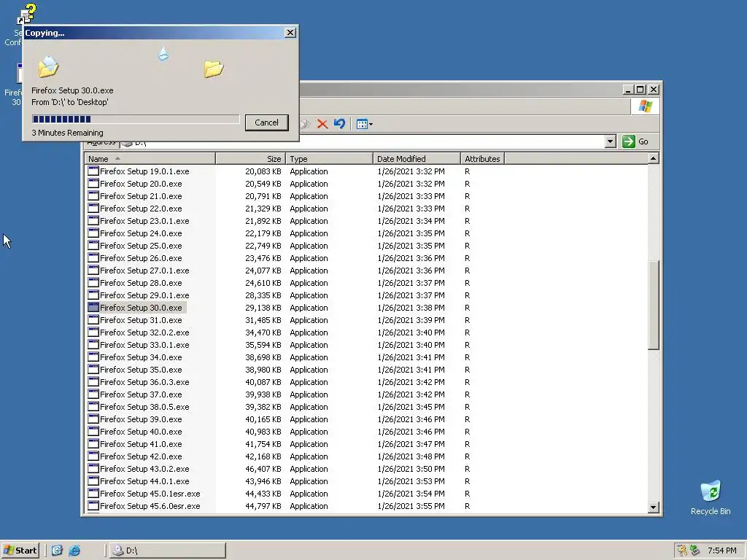The image size is (747, 560).
Task: Expand the address bar dropdown arrow
Action: (x=611, y=141)
